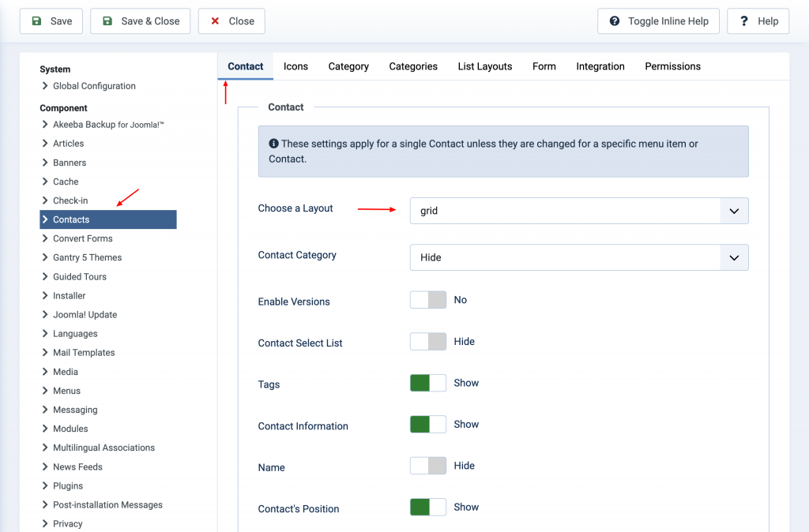Toggle the Contact Information switch
809x532 pixels.
[428, 425]
